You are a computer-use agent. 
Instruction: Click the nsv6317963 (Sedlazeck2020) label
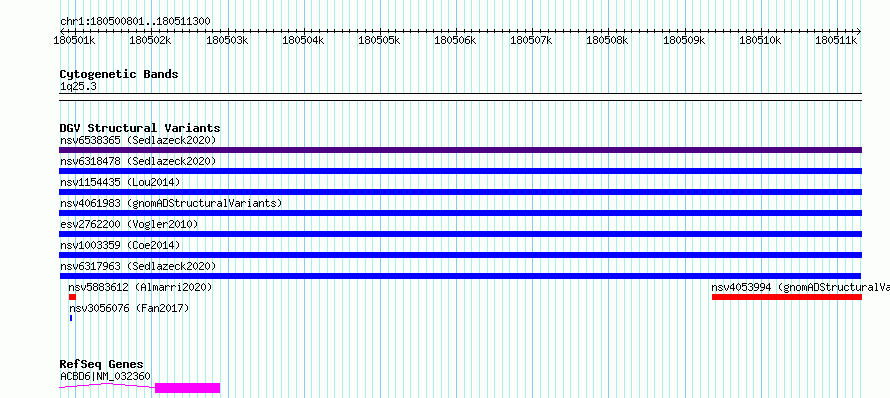coord(138,266)
